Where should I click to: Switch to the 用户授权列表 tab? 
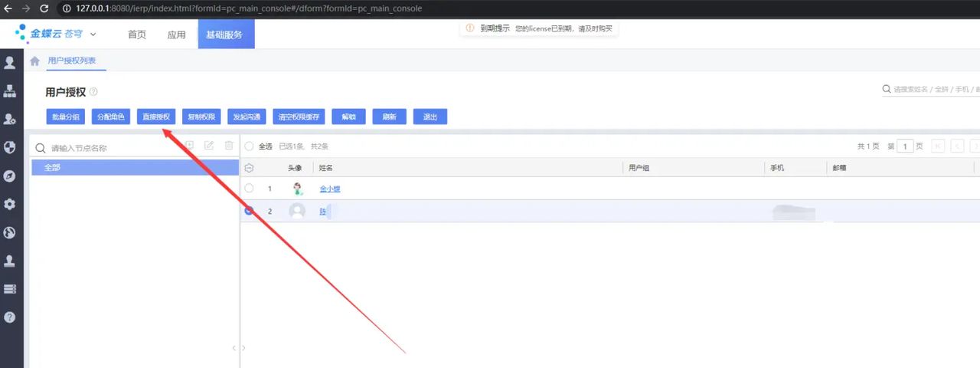click(x=72, y=61)
